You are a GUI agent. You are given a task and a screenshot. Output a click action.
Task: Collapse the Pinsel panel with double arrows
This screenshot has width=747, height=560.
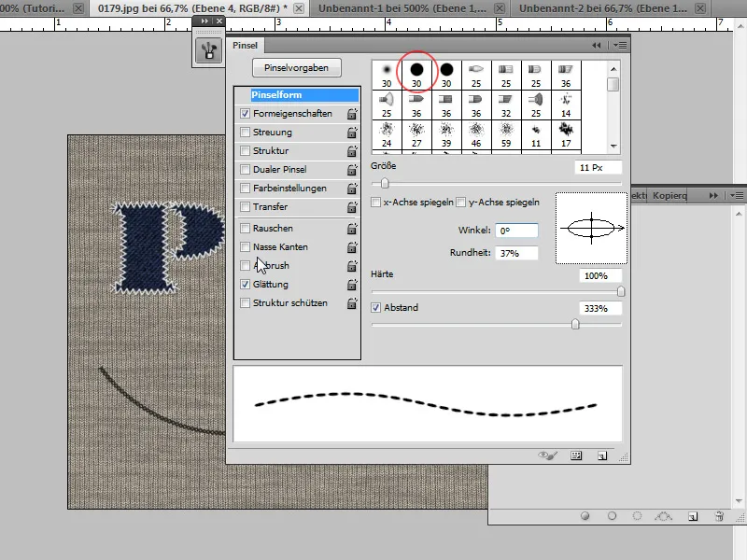coord(597,45)
